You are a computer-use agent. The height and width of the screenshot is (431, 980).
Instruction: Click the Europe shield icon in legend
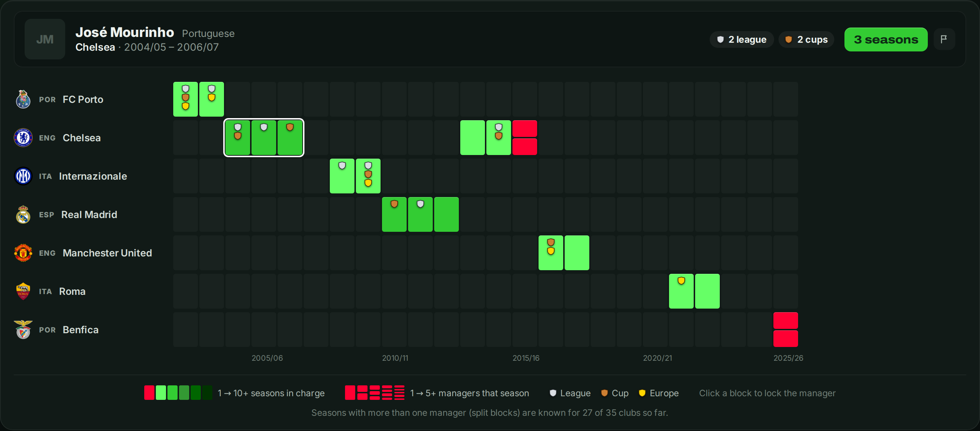(x=642, y=393)
